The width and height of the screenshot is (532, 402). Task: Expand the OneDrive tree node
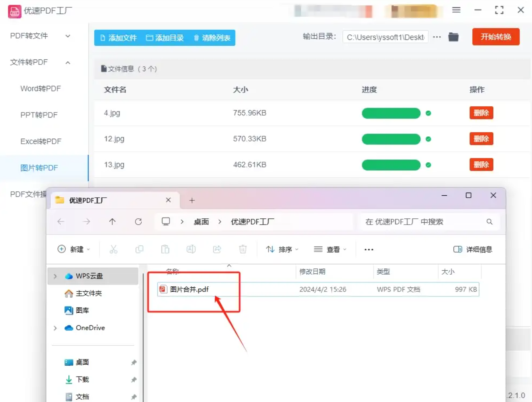pyautogui.click(x=55, y=328)
